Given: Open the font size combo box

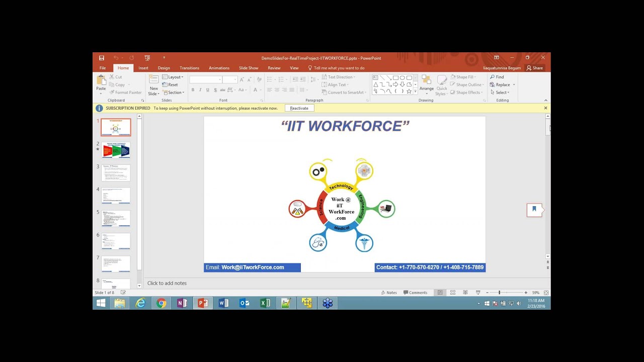Looking at the screenshot, I should click(230, 79).
